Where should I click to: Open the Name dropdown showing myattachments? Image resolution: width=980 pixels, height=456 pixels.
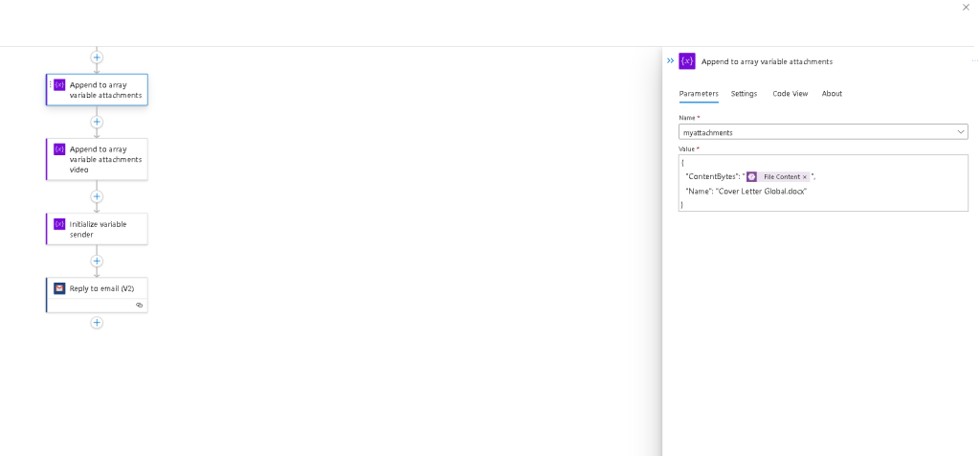pos(823,132)
